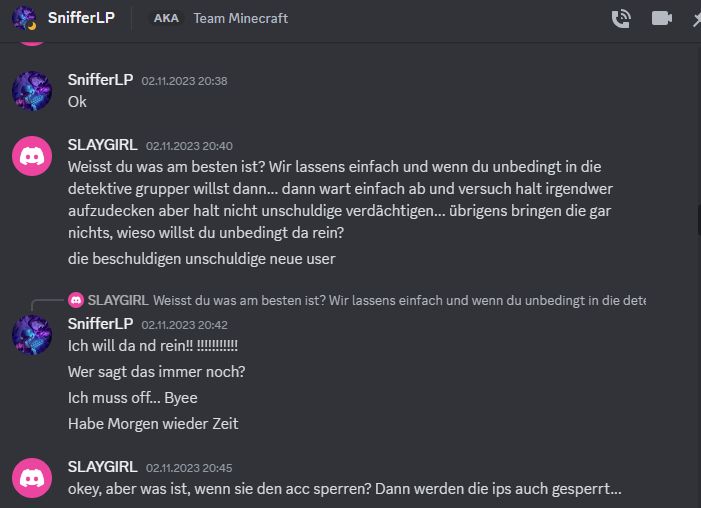Click the SLAYGIRL username on the 20:45 message
Viewport: 701px width, 508px height.
(x=102, y=467)
